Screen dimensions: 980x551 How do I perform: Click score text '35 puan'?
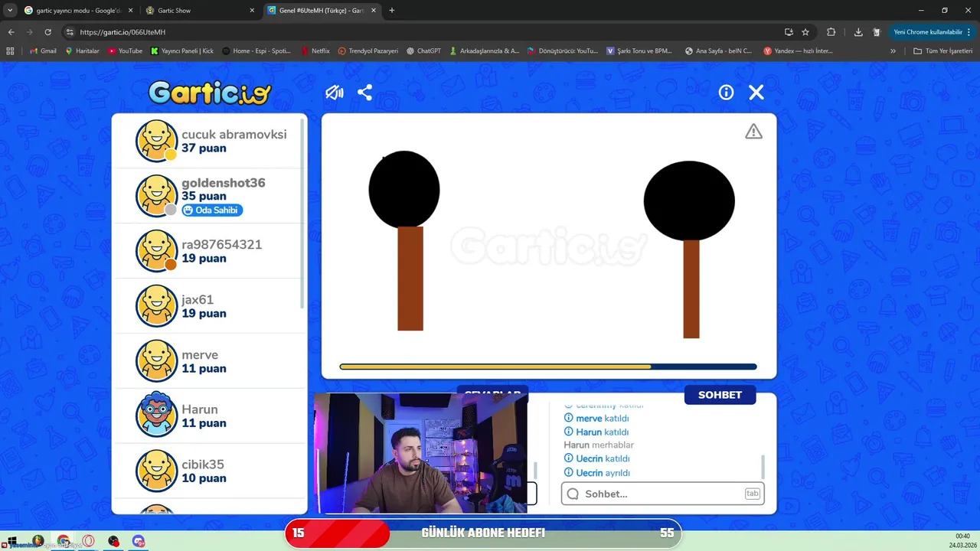pyautogui.click(x=204, y=196)
